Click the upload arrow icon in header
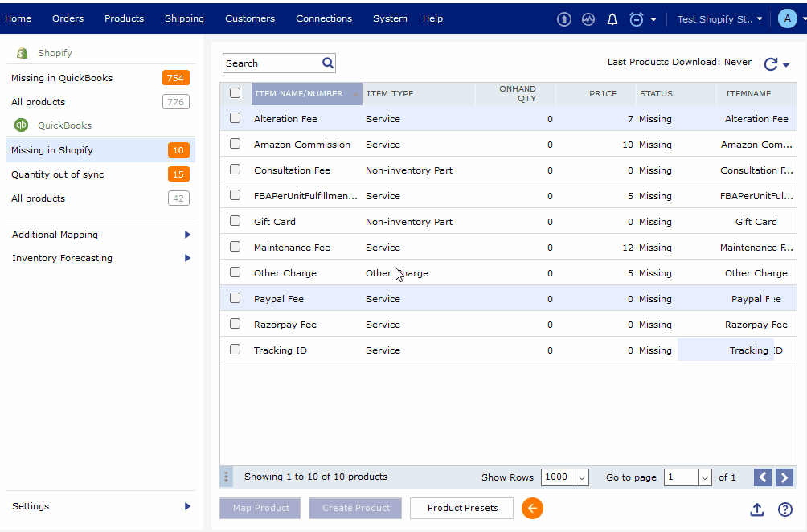The width and height of the screenshot is (807, 532). click(x=564, y=19)
